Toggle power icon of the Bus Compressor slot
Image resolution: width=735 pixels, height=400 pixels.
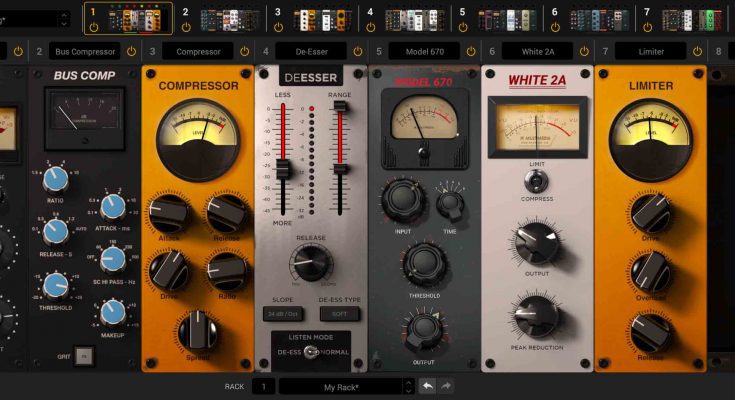pyautogui.click(x=132, y=51)
